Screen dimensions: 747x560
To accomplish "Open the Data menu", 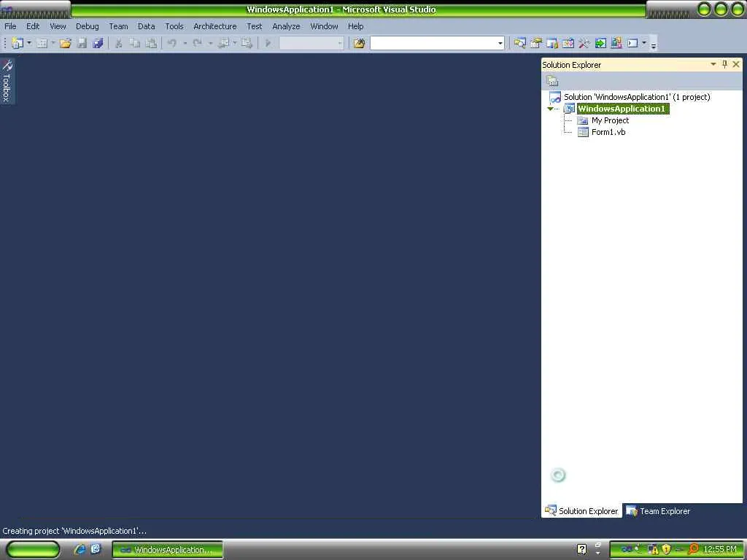I will click(x=146, y=26).
